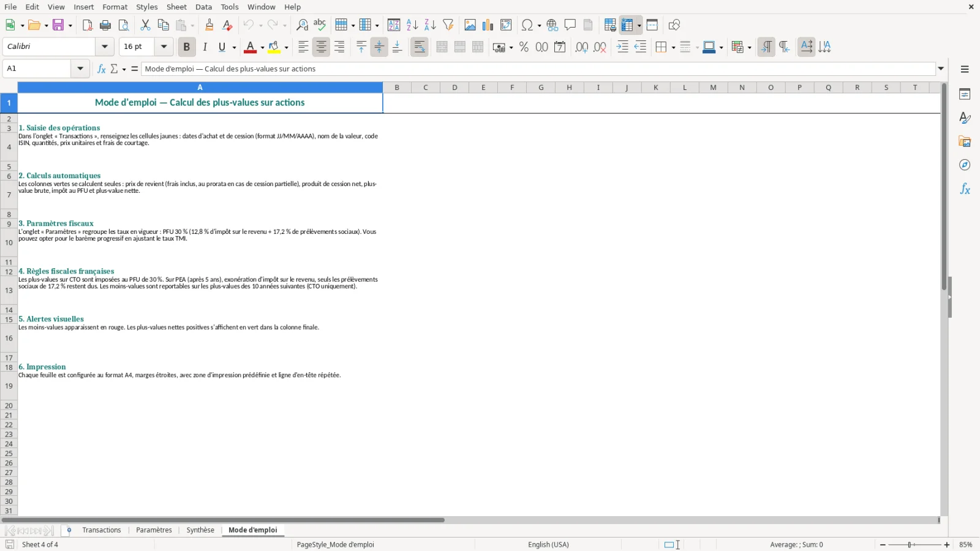
Task: Apply red font color swatch
Action: coord(250,47)
